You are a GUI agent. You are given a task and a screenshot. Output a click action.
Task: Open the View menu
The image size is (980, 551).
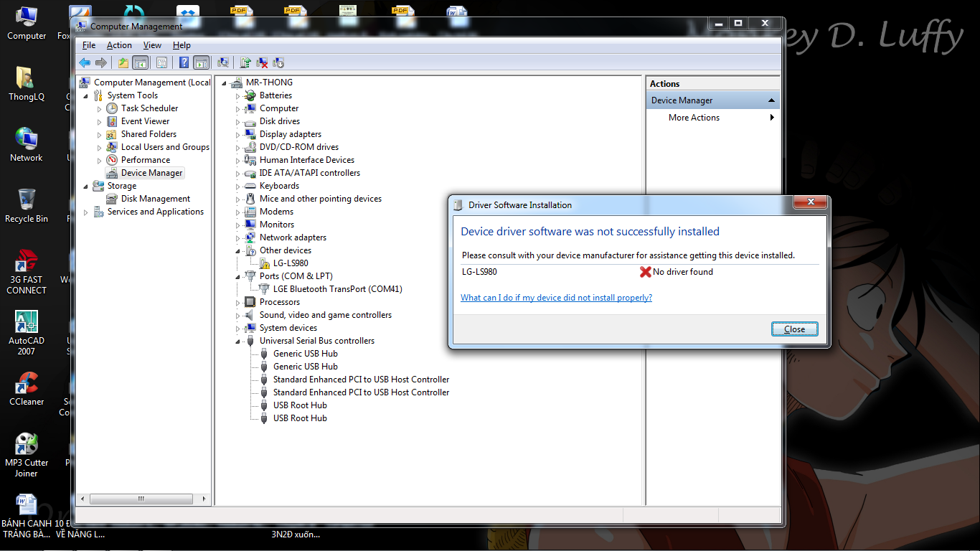point(152,45)
